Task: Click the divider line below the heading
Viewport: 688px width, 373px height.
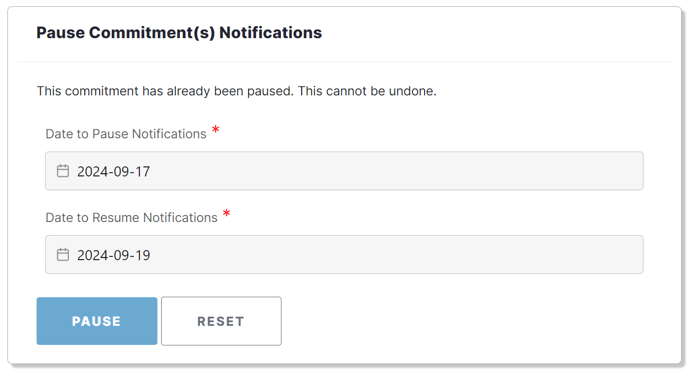Action: pos(344,61)
